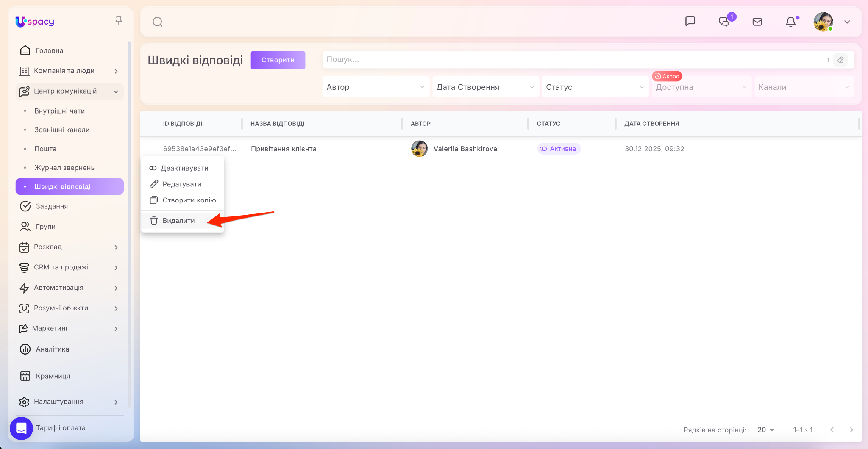Open the support chat widget button
Image resolution: width=868 pixels, height=449 pixels.
(x=21, y=428)
